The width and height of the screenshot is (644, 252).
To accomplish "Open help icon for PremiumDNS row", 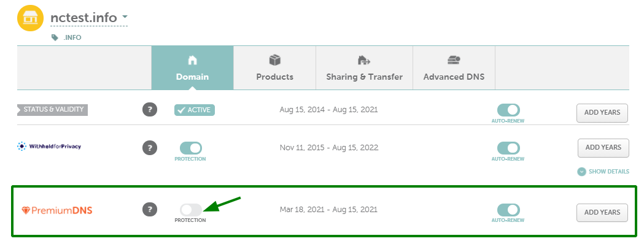I will point(150,209).
